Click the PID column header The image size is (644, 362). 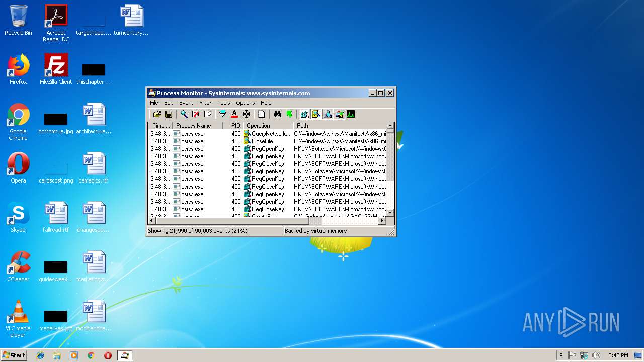point(233,126)
